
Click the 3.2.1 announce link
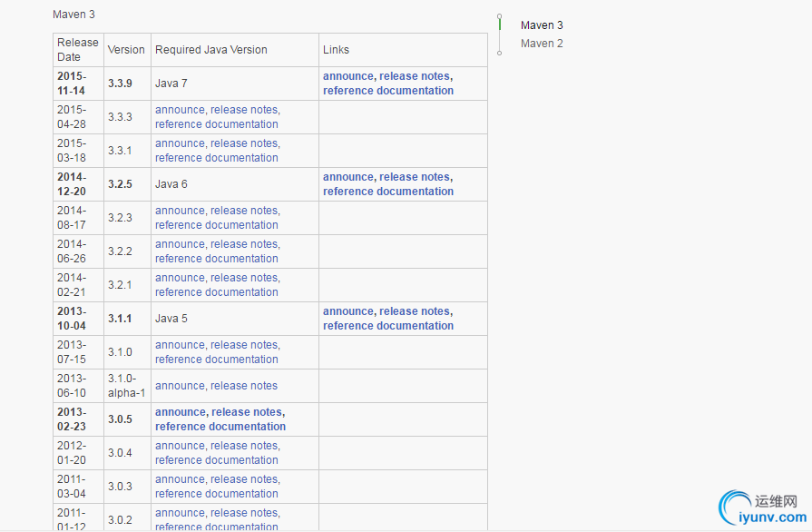point(180,278)
